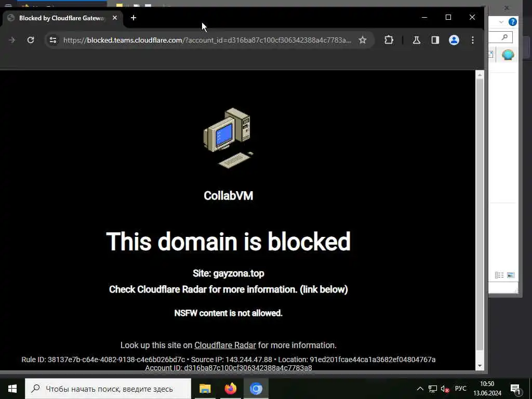Close the Blocked by Cloudflare Gateway tab
Image resolution: width=532 pixels, height=399 pixels.
[x=115, y=18]
